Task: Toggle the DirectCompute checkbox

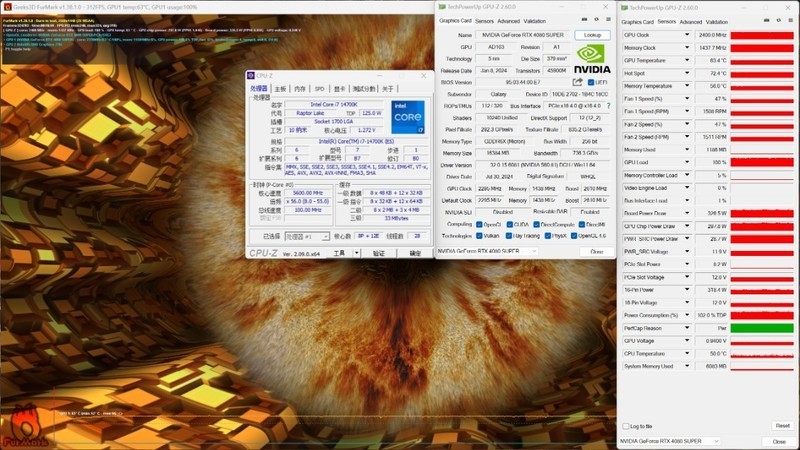Action: [536, 224]
